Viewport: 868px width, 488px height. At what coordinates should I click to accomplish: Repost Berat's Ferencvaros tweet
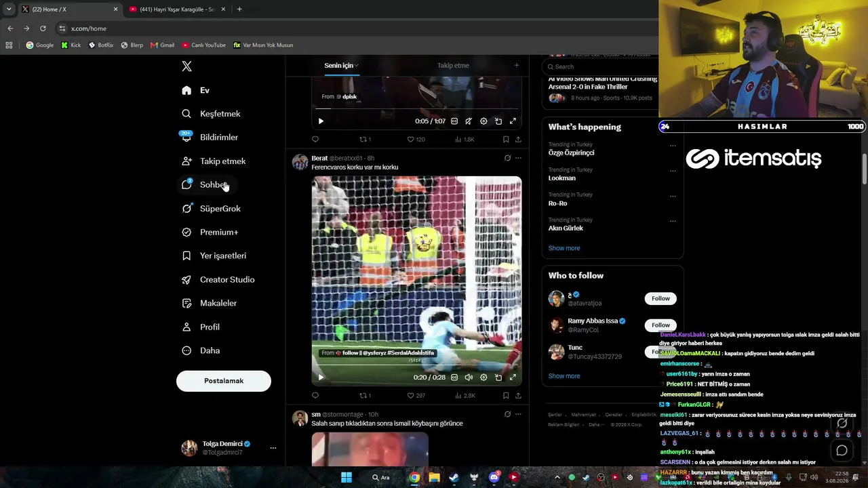(365, 395)
